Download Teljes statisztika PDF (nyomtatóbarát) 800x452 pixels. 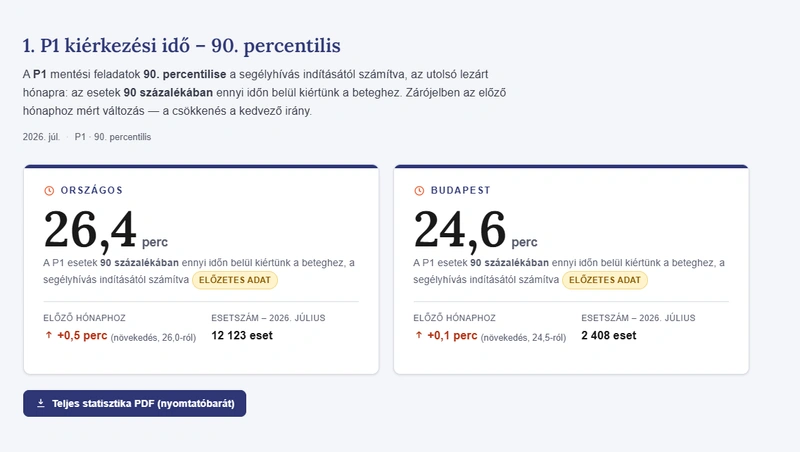[x=135, y=404]
